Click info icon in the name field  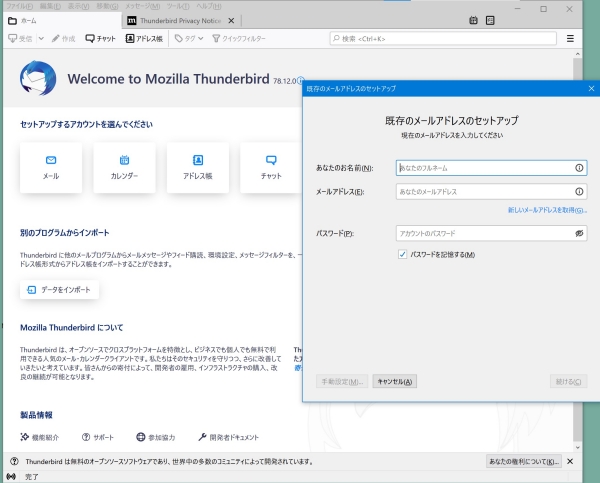point(579,168)
